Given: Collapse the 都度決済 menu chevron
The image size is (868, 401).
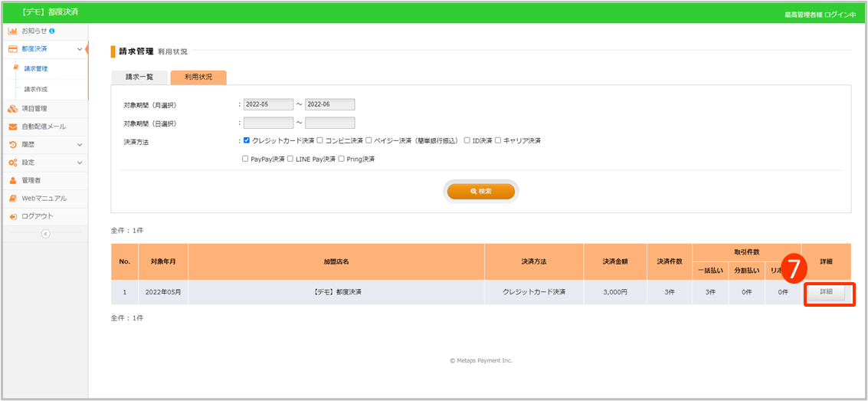Looking at the screenshot, I should (80, 49).
